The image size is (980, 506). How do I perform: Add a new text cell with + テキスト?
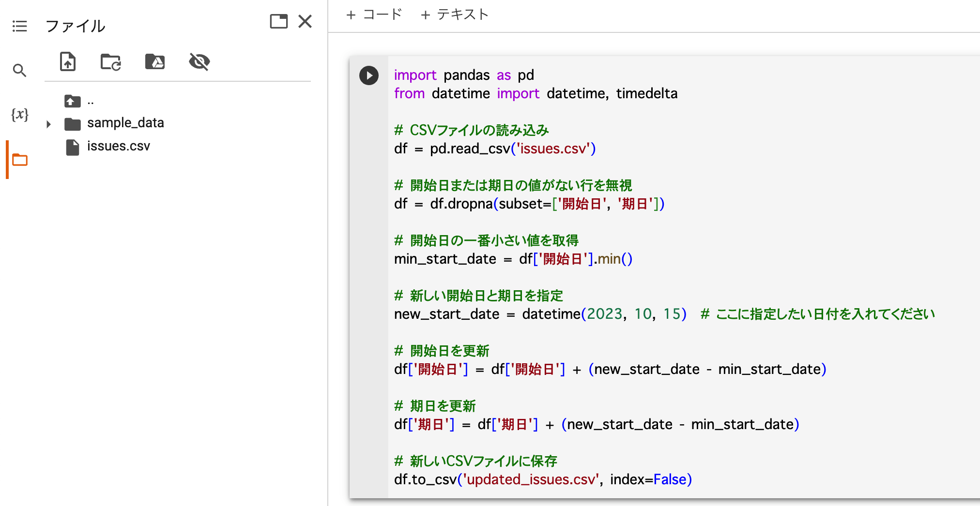[455, 15]
